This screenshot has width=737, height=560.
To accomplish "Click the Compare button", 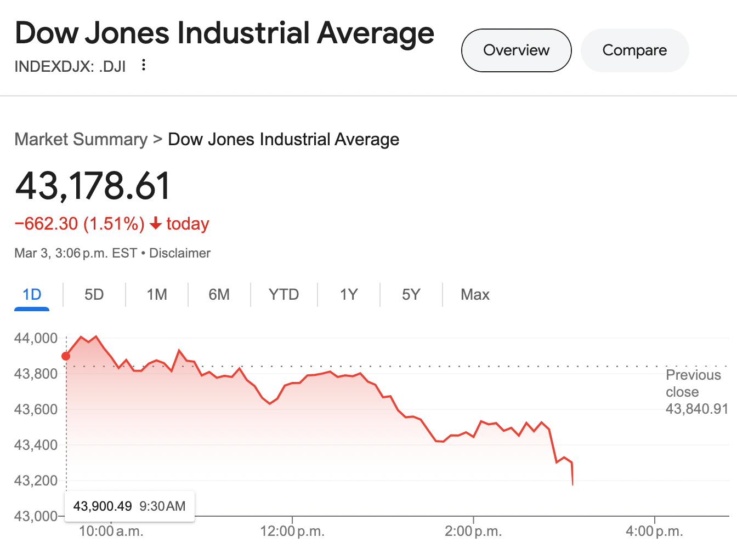I will point(634,50).
